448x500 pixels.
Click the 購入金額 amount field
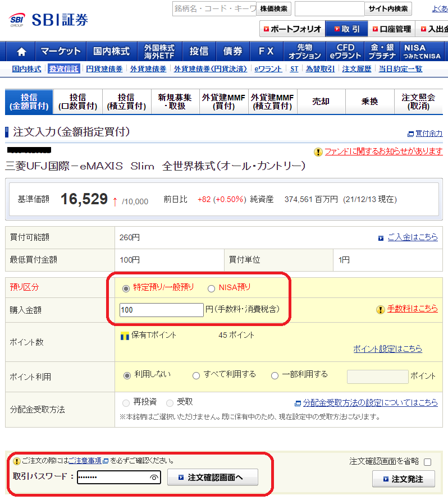coord(162,310)
